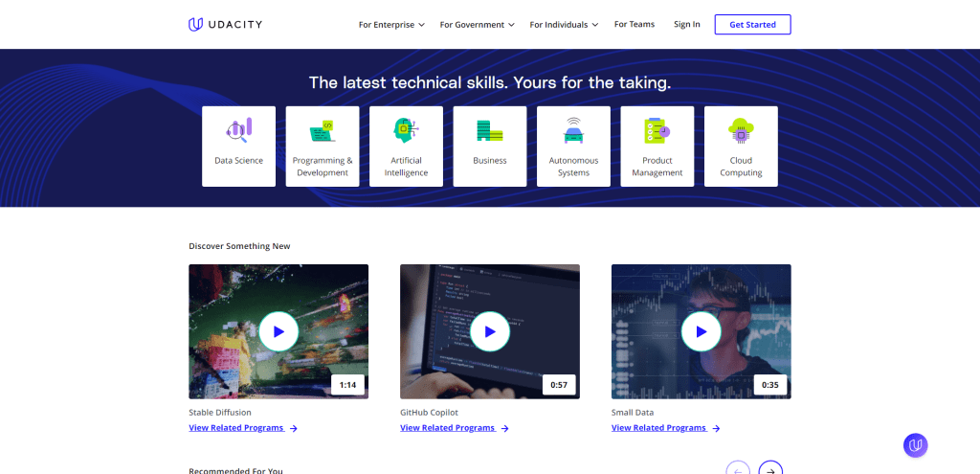Click the Get Started button
Screen dimensions: 980x474
tap(752, 24)
